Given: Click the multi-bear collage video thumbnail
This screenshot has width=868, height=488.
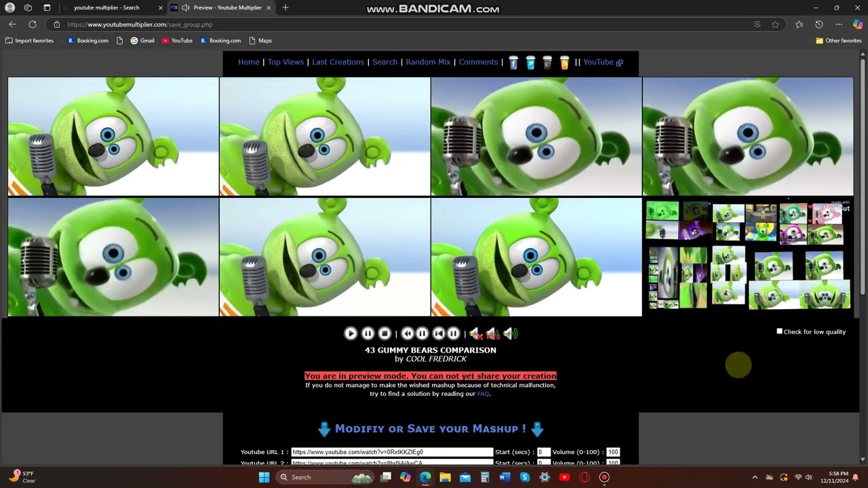Looking at the screenshot, I should point(748,257).
